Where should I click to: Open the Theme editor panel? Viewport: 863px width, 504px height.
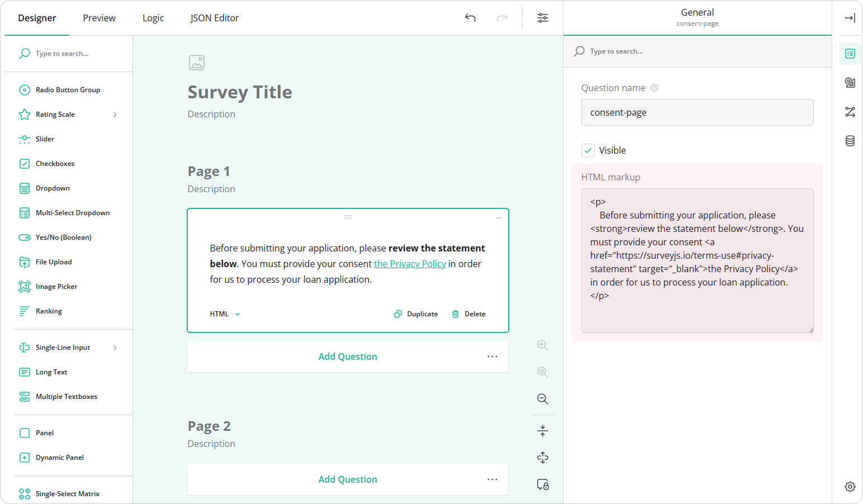click(x=849, y=83)
